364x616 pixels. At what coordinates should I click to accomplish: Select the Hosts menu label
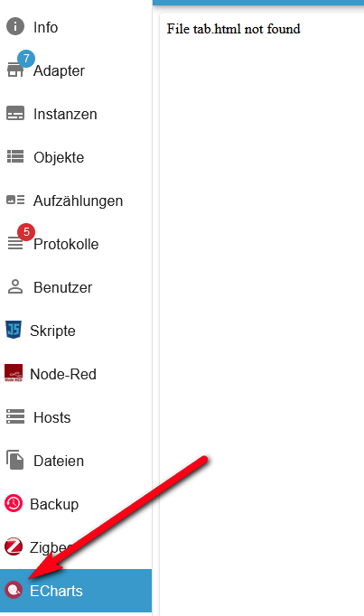click(52, 417)
